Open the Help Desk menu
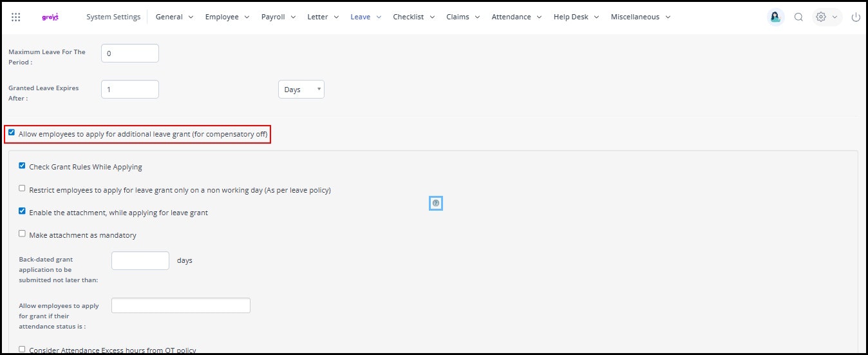Image resolution: width=868 pixels, height=355 pixels. point(576,17)
